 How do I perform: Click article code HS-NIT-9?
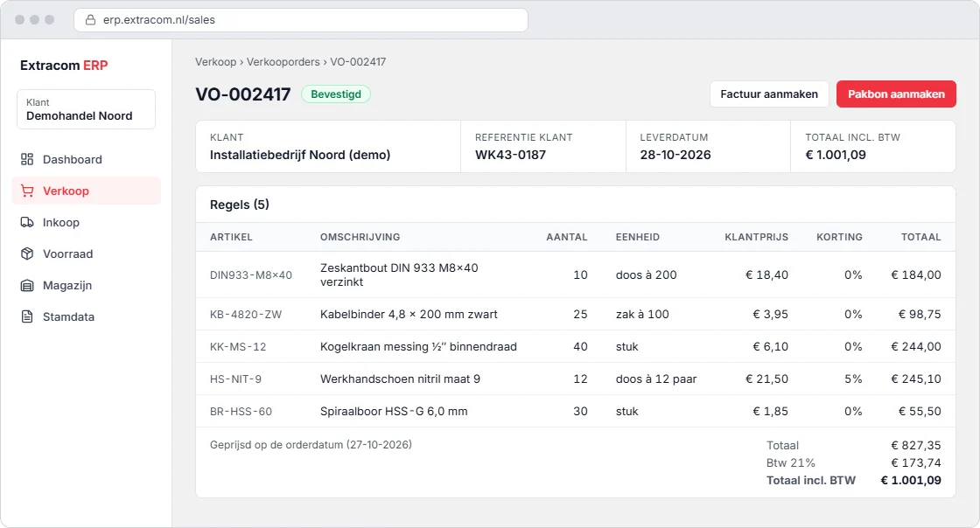(x=235, y=379)
